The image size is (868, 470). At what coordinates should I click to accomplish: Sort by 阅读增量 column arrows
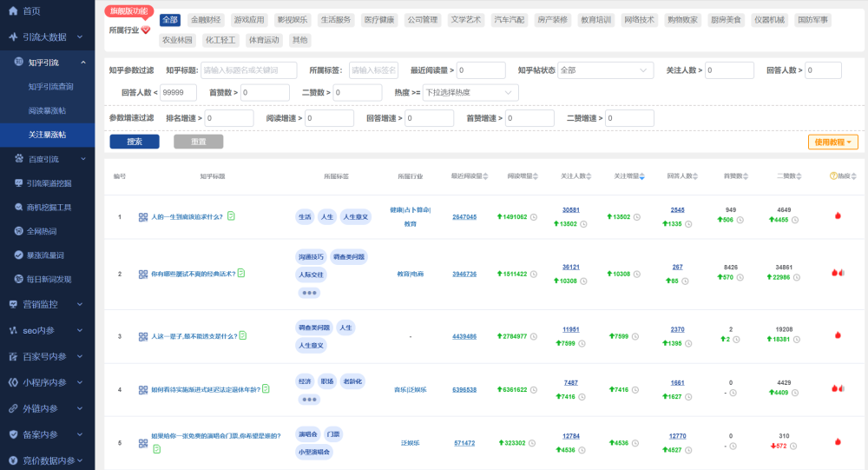pos(536,176)
